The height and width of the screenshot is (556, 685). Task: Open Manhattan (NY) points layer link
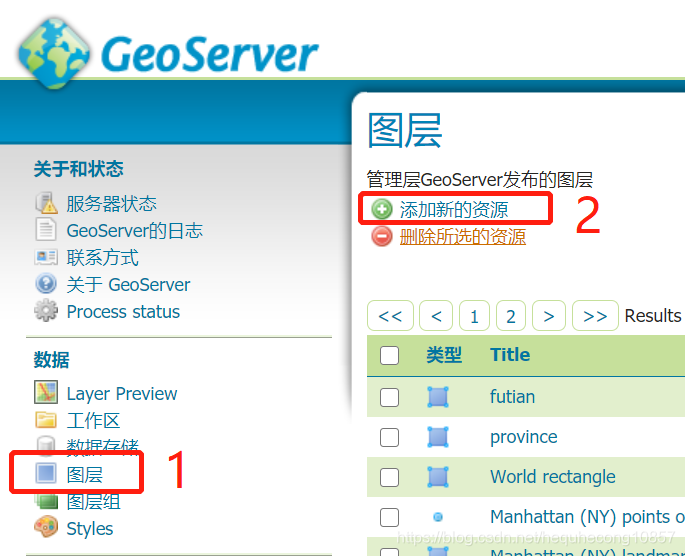[x=587, y=517]
